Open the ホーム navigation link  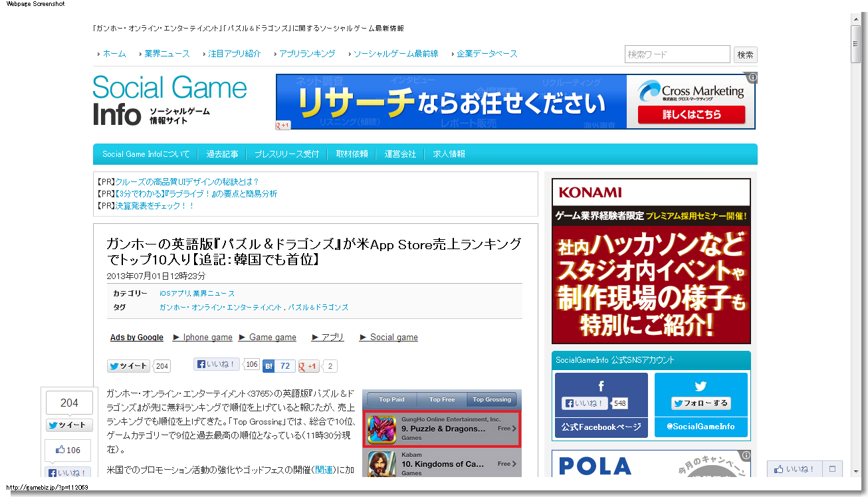tap(114, 54)
